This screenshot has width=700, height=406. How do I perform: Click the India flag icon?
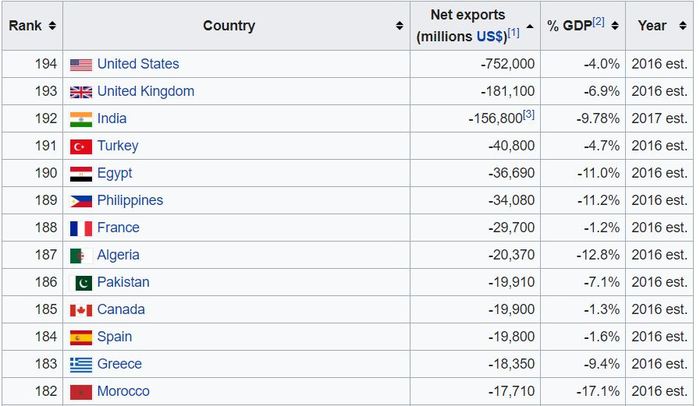[81, 119]
